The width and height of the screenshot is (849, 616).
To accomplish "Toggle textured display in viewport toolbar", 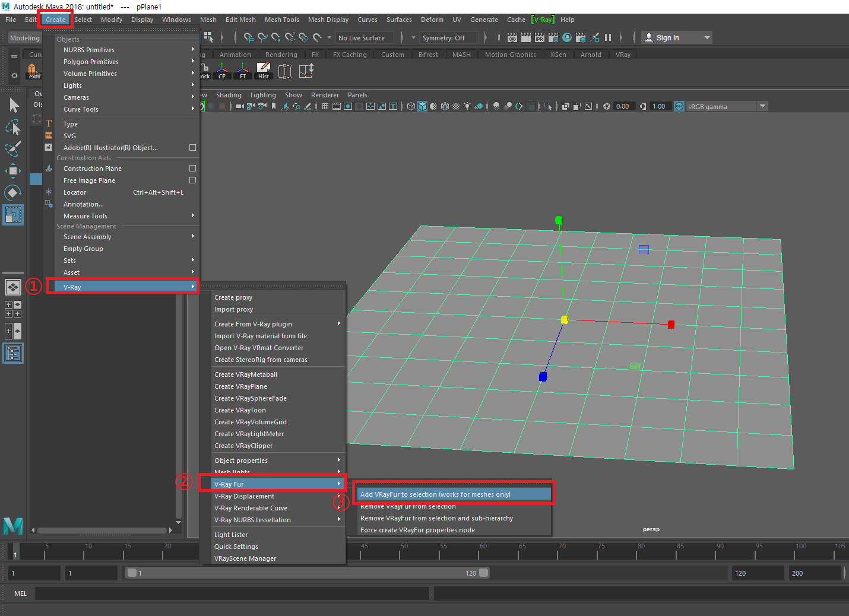I will click(456, 106).
